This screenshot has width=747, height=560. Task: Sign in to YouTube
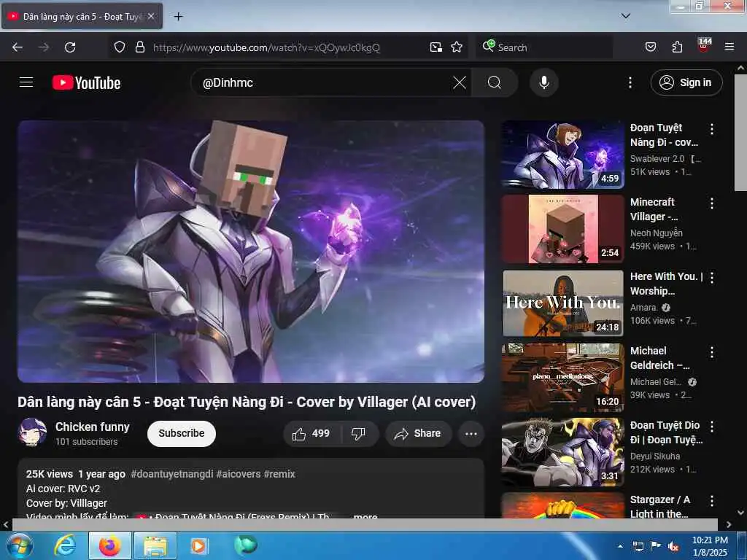pos(686,83)
